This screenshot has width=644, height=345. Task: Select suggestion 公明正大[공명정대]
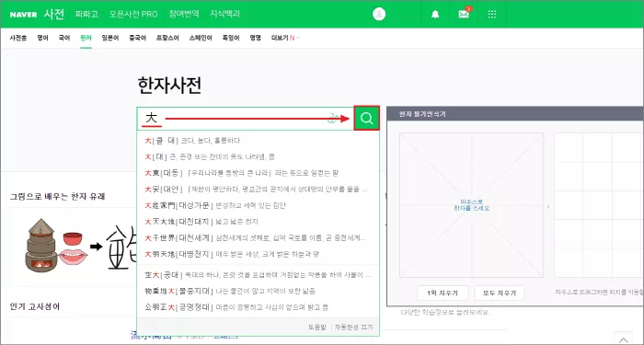(x=258, y=306)
